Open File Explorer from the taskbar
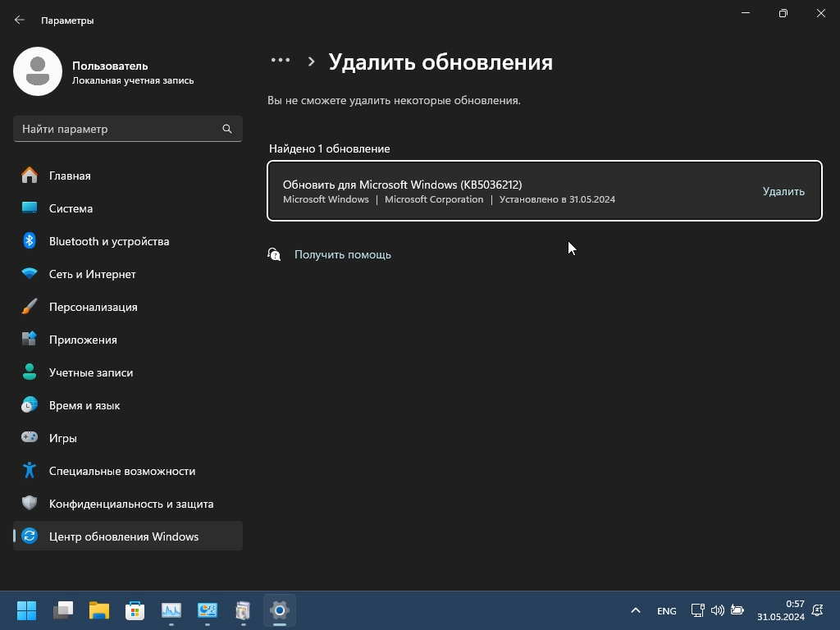 point(99,610)
